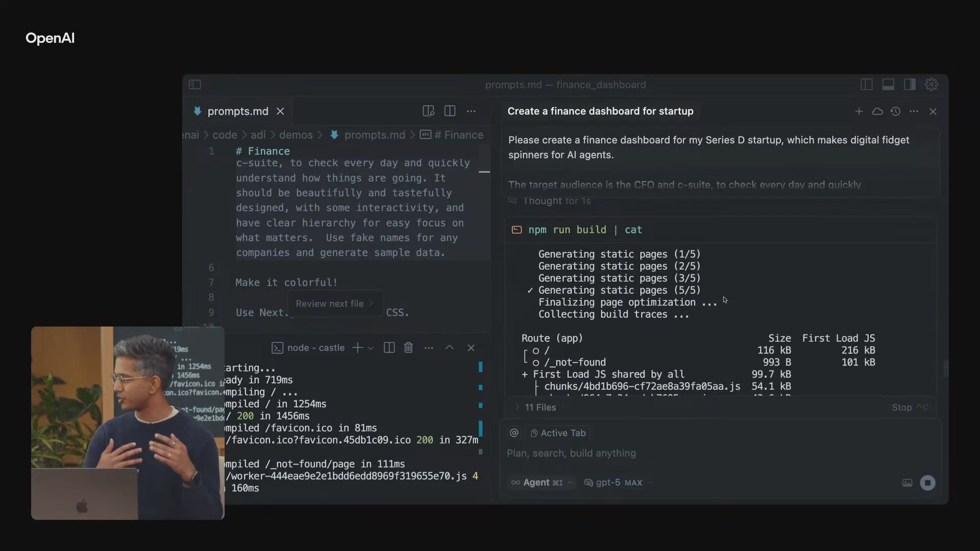Expand the 11 Files changed list
Screen dimensions: 980x551
pos(536,407)
